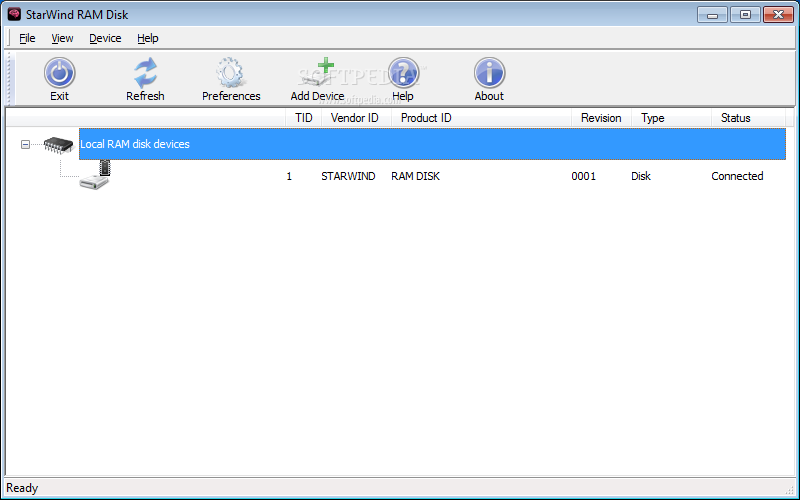Select the RAM disk drive icon
The height and width of the screenshot is (500, 800).
pos(95,175)
